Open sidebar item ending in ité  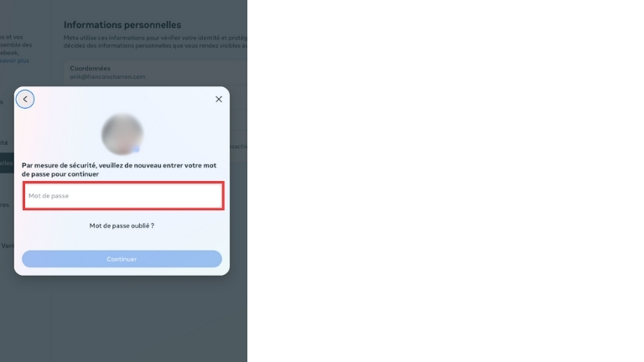pyautogui.click(x=4, y=142)
